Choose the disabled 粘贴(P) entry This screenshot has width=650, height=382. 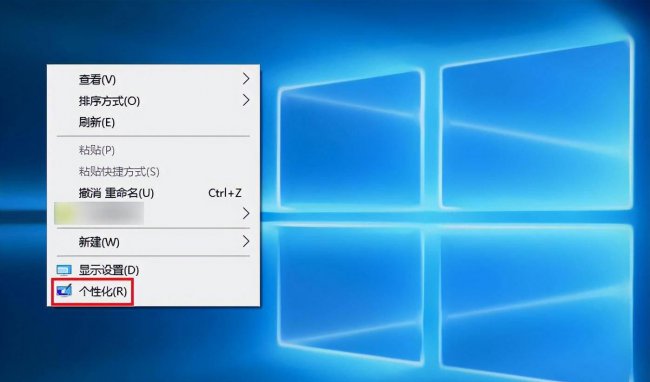click(x=153, y=150)
